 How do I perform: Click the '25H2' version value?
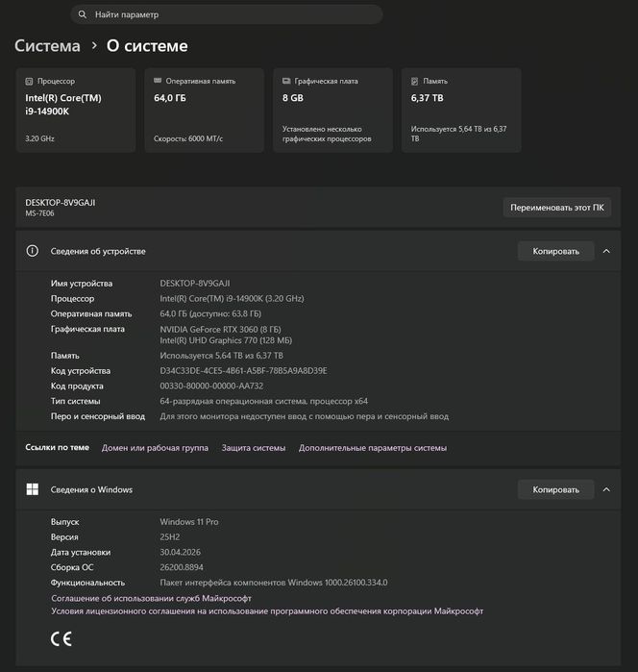point(170,537)
